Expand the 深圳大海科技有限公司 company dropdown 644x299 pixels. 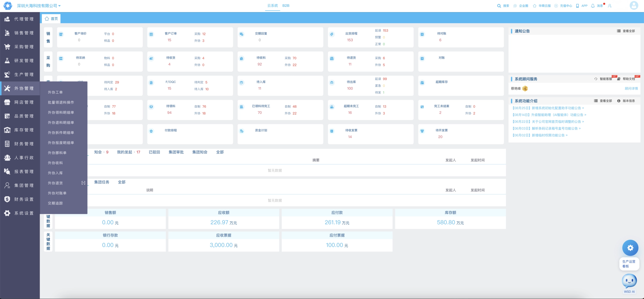(39, 6)
